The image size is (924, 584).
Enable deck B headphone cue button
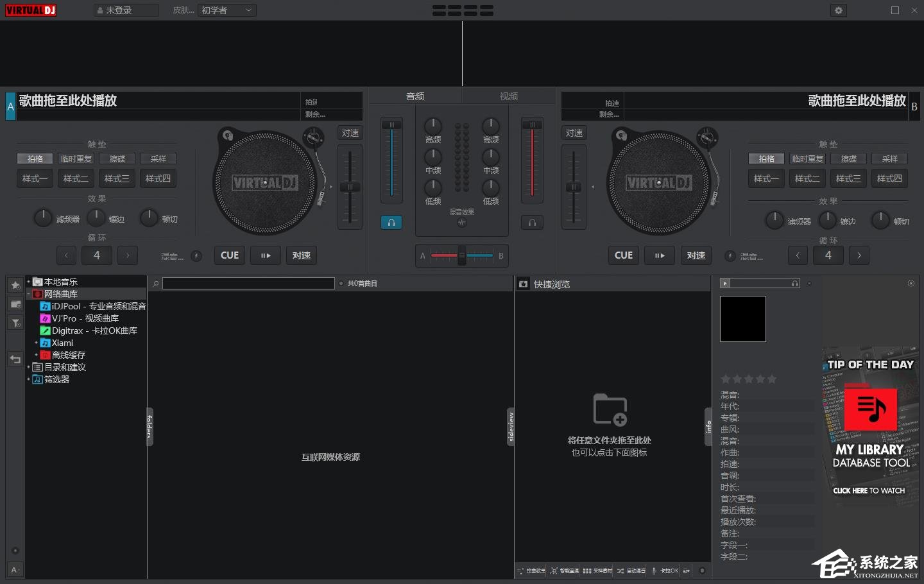click(x=532, y=223)
